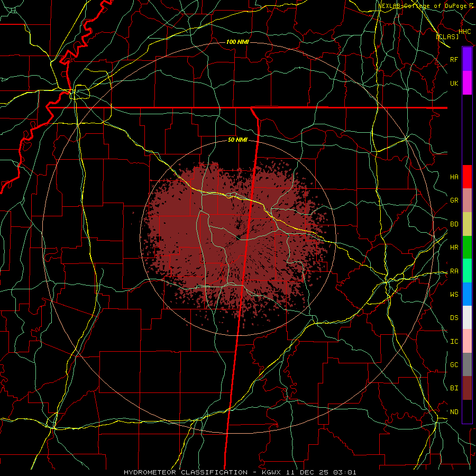
Task: Click the DS white legend swatch
Action: click(x=467, y=317)
